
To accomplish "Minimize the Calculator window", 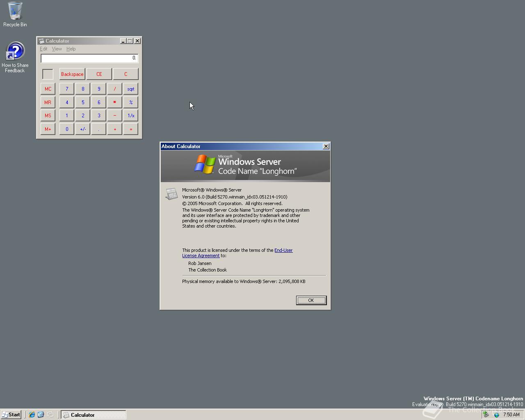I will click(x=123, y=41).
